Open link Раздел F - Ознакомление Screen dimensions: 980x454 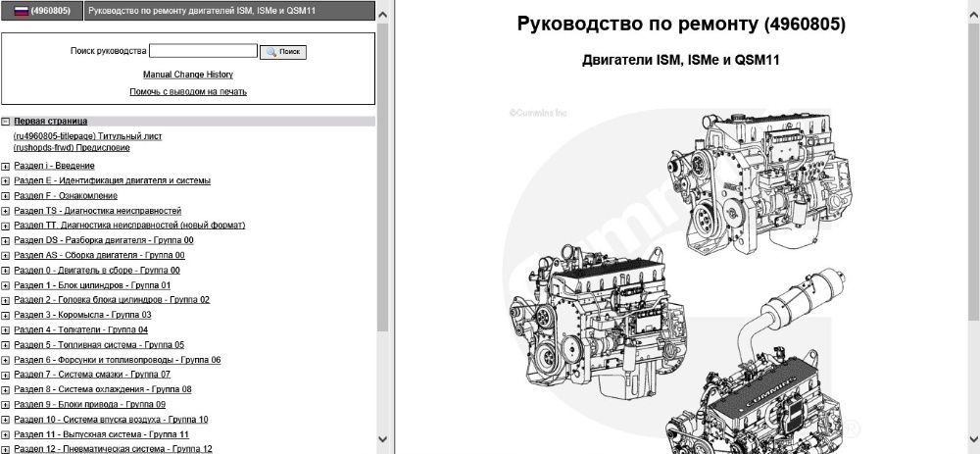pos(66,196)
